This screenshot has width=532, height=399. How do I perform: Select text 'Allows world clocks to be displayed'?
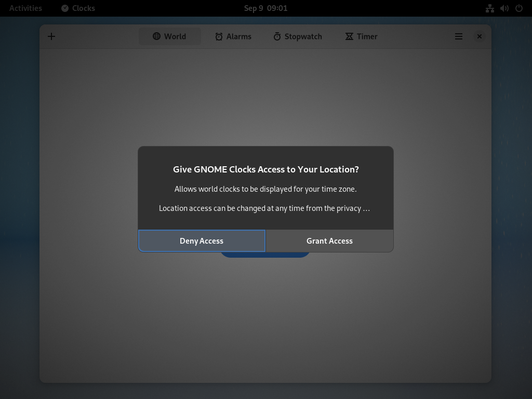[x=233, y=189]
